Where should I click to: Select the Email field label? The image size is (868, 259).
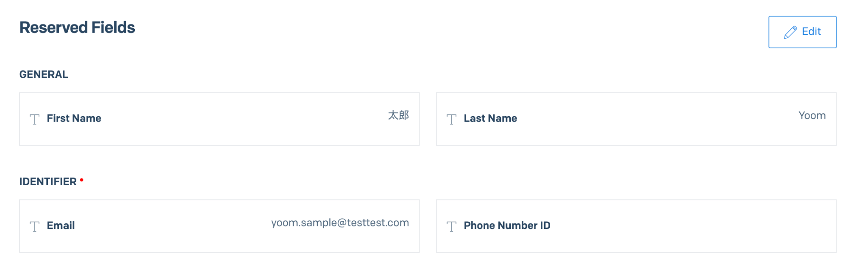point(61,226)
